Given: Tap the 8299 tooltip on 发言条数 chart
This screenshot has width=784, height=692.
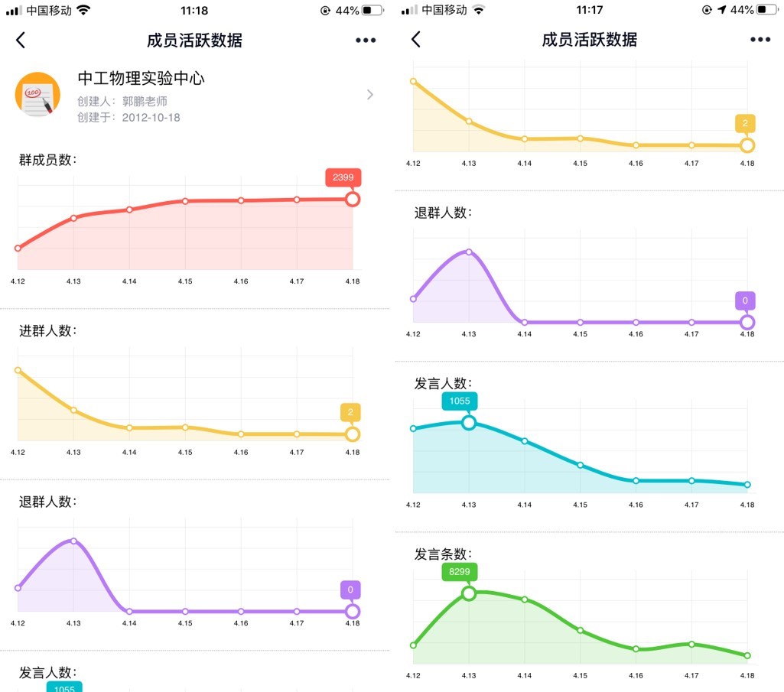Looking at the screenshot, I should coord(459,571).
